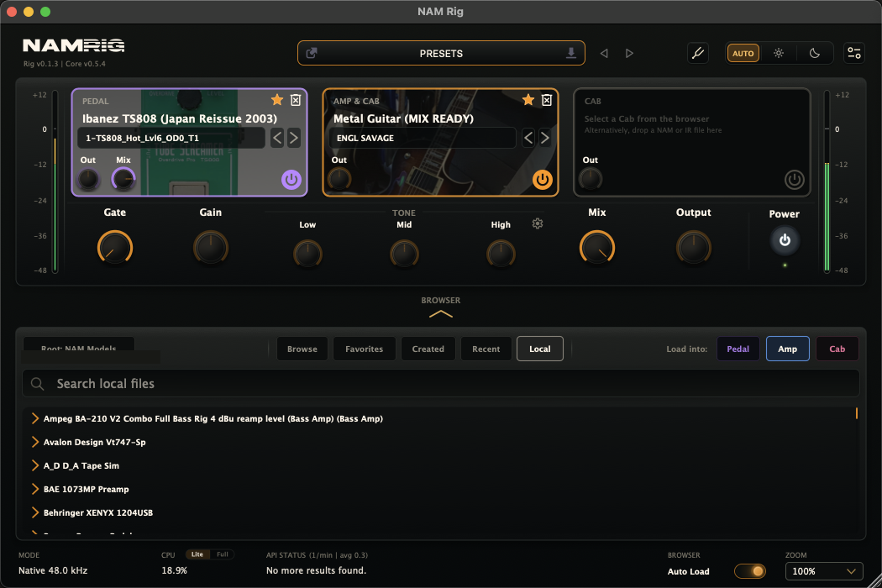Viewport: 882px width, 588px height.
Task: Remove the Ibanez TS808 pedal with its delete icon
Action: point(296,100)
